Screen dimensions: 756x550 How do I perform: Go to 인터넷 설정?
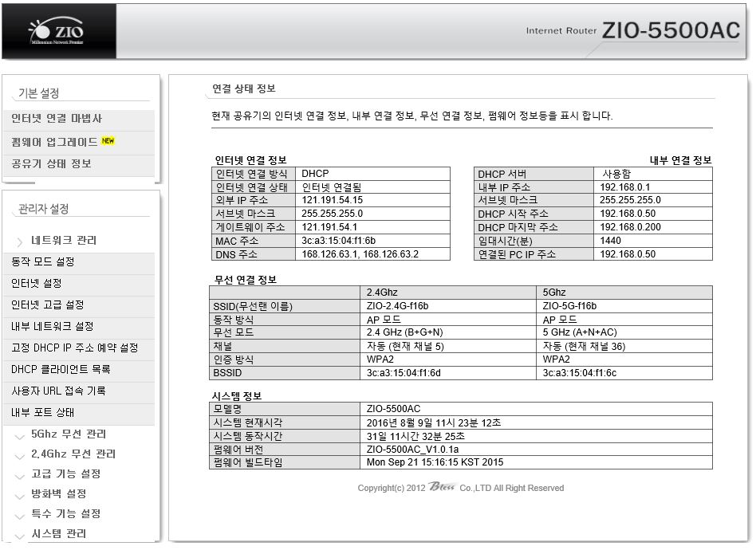[x=36, y=284]
